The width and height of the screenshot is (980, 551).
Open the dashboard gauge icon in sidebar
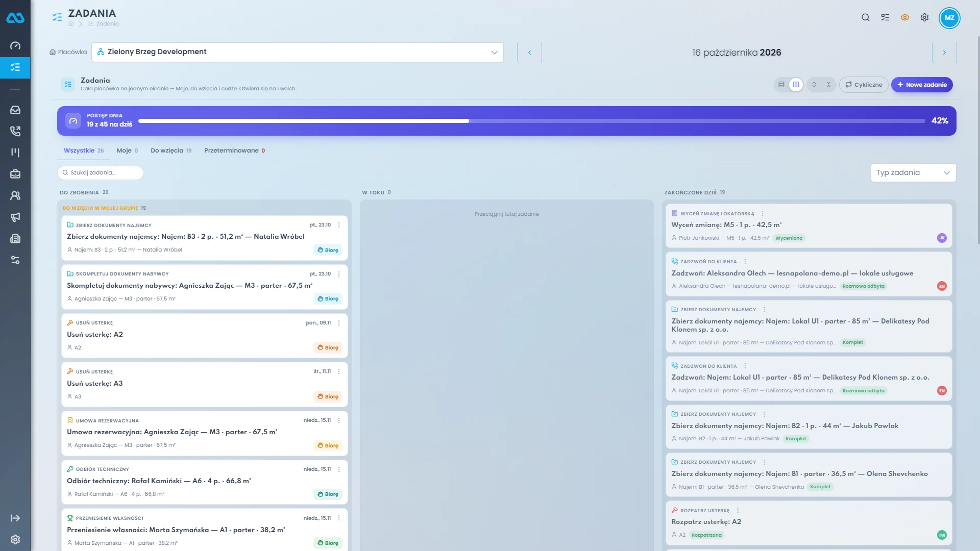pyautogui.click(x=15, y=46)
